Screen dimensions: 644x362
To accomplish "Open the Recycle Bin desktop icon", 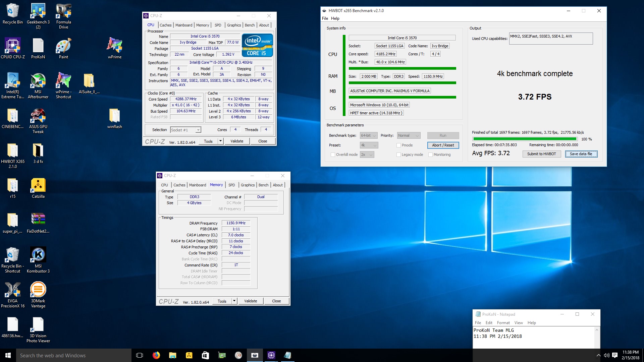I will pyautogui.click(x=12, y=13).
